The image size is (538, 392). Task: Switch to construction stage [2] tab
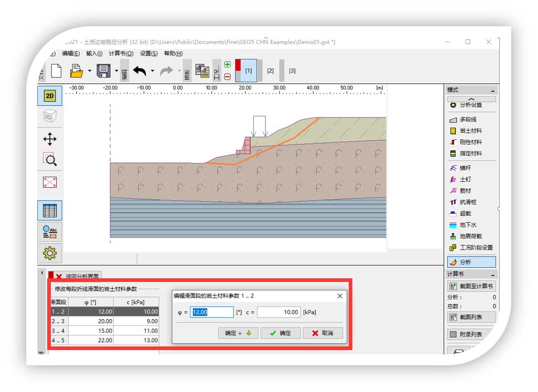270,71
